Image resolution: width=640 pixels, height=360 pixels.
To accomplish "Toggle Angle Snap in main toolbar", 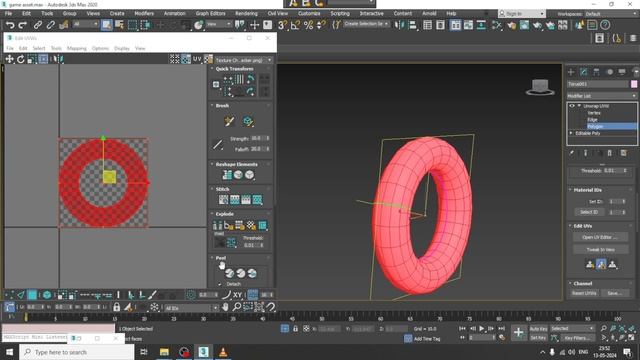I will [x=295, y=25].
